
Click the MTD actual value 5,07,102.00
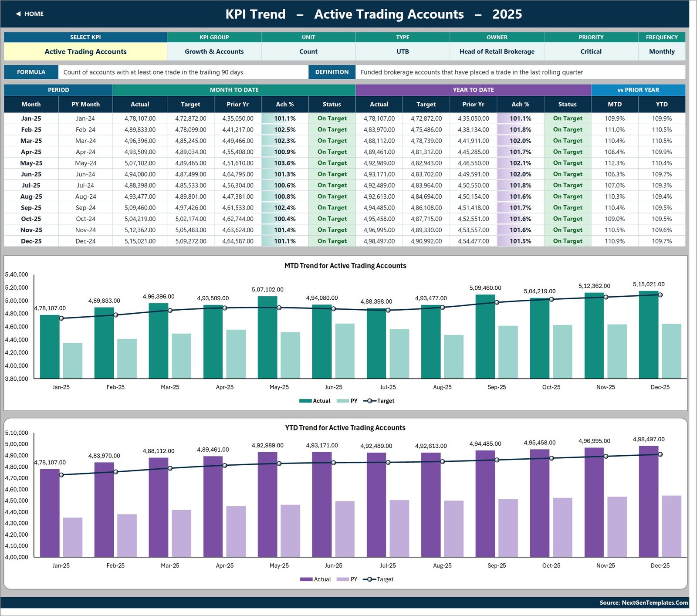coord(140,163)
